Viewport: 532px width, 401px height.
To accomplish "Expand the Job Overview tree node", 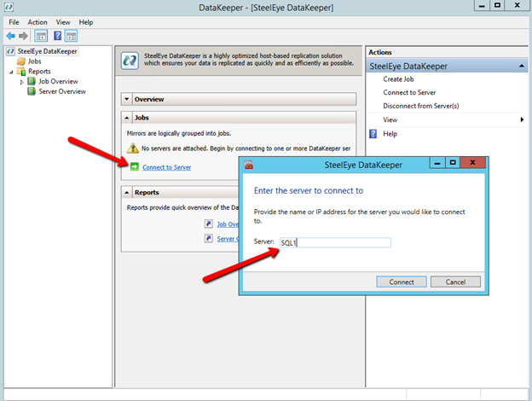I will pyautogui.click(x=22, y=82).
